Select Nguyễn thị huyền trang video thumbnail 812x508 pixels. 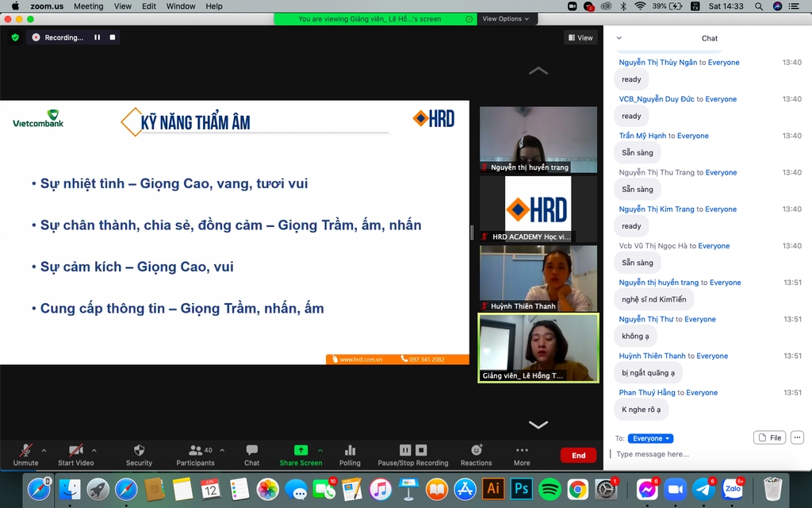(x=538, y=140)
